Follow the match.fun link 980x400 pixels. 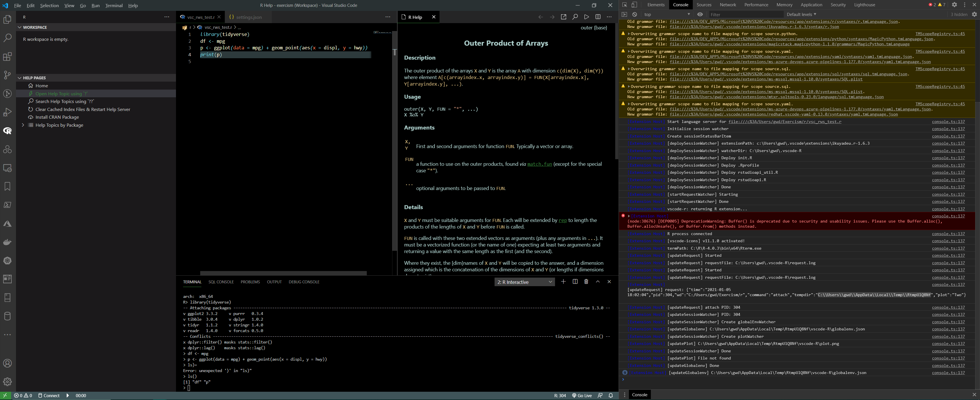pos(539,164)
